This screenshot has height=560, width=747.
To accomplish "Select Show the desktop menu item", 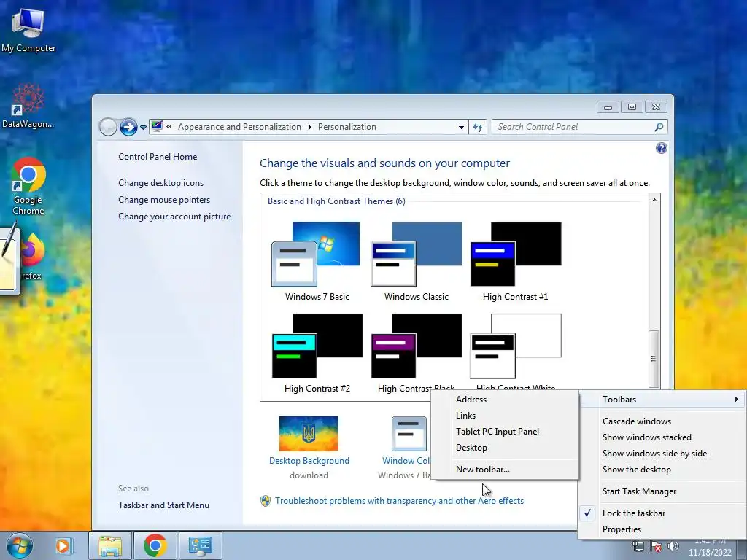I will click(x=662, y=470).
